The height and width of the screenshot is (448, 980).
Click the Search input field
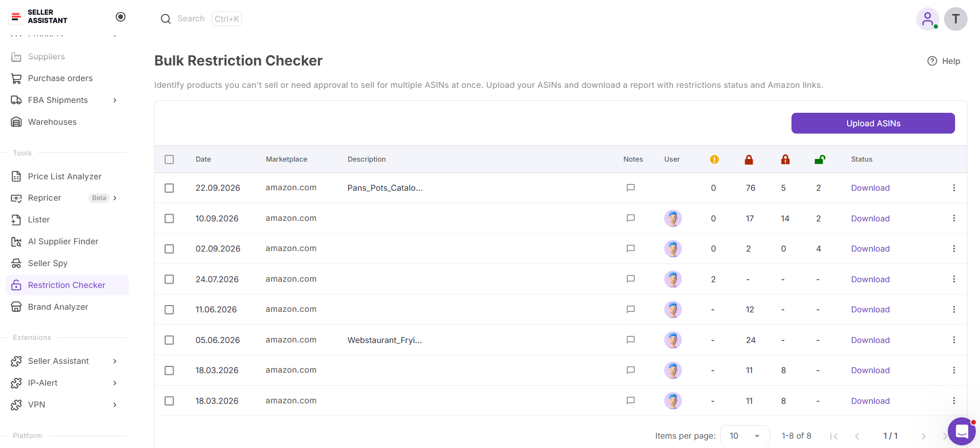(x=191, y=19)
